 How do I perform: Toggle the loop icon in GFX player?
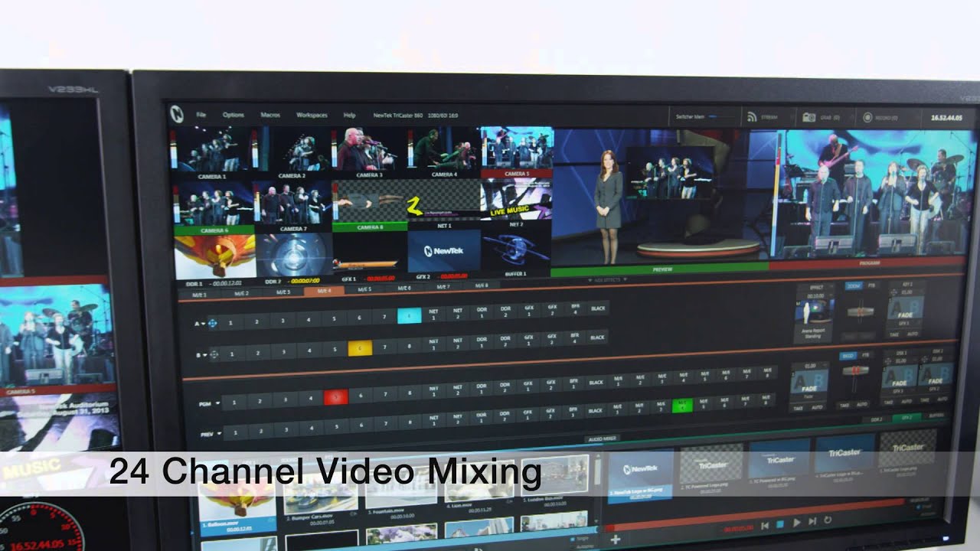point(828,520)
